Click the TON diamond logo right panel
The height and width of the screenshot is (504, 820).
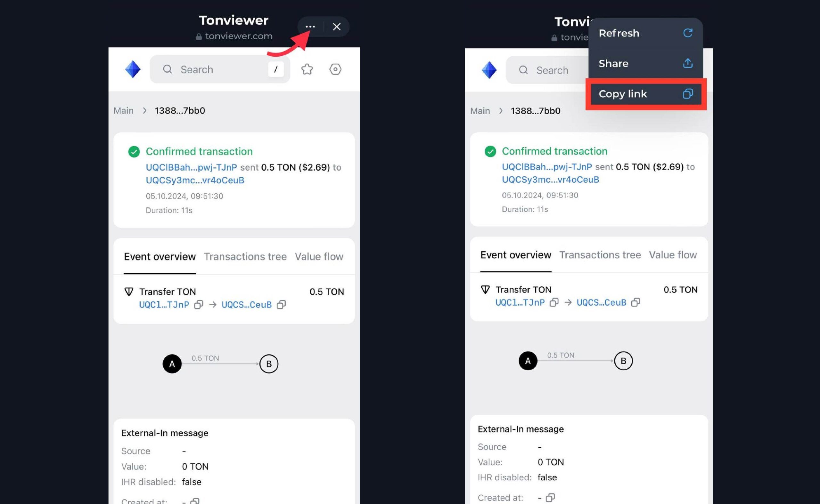[489, 69]
